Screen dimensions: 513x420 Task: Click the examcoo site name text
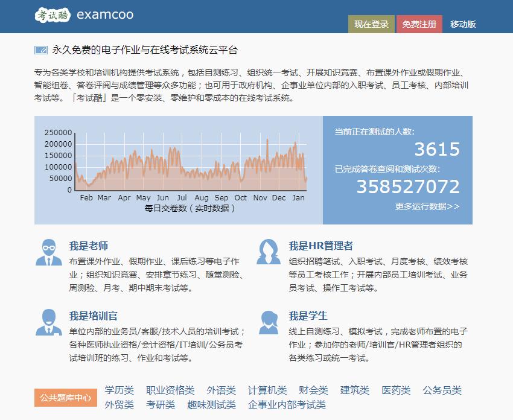105,14
